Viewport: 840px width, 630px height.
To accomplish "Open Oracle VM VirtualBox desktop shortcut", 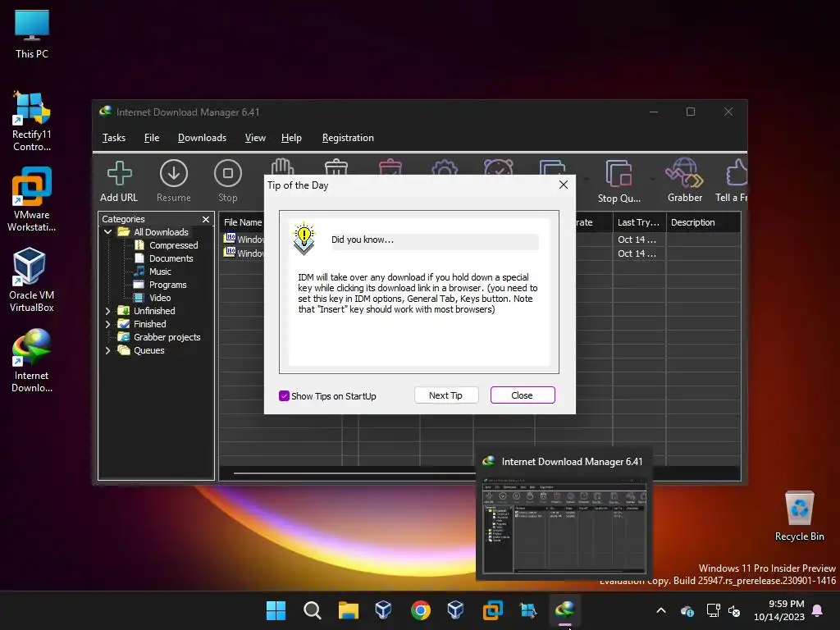I will (x=32, y=280).
